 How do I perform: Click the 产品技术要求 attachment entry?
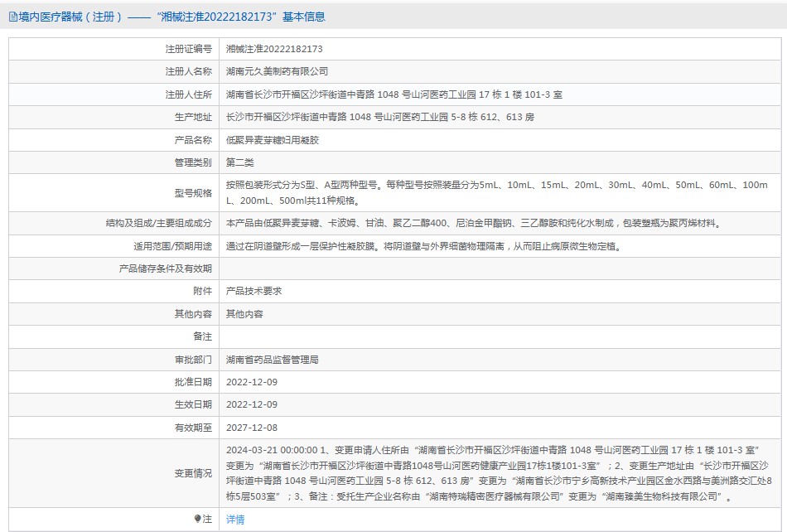tap(253, 292)
